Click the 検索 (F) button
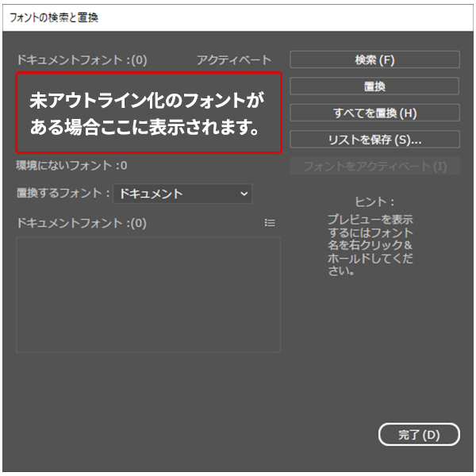The height and width of the screenshot is (476, 476). click(374, 59)
